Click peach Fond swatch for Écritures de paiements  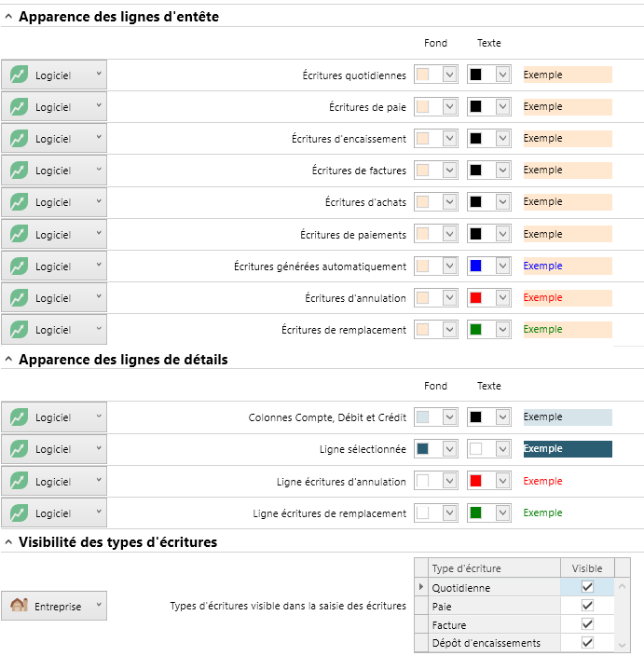[422, 234]
